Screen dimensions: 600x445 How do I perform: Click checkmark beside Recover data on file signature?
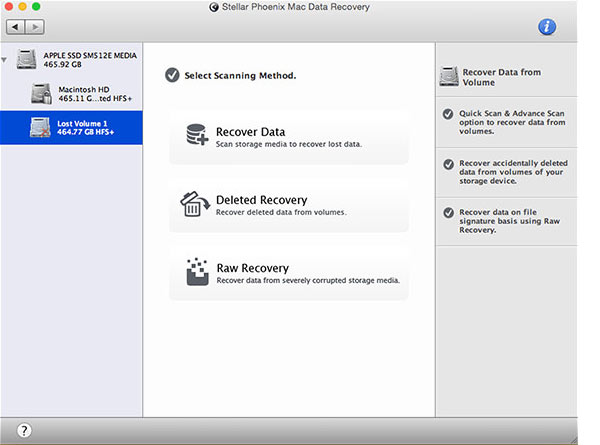point(448,213)
